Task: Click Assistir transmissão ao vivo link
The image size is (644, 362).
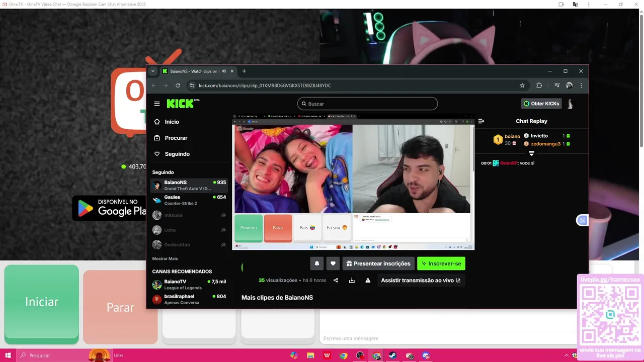Action: pyautogui.click(x=421, y=281)
